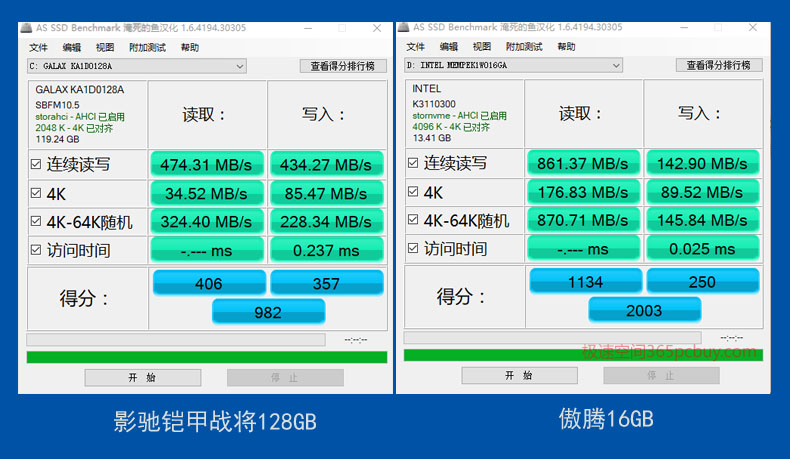
Task: Click the 4K read value 176.83 MB/s
Action: [x=583, y=192]
